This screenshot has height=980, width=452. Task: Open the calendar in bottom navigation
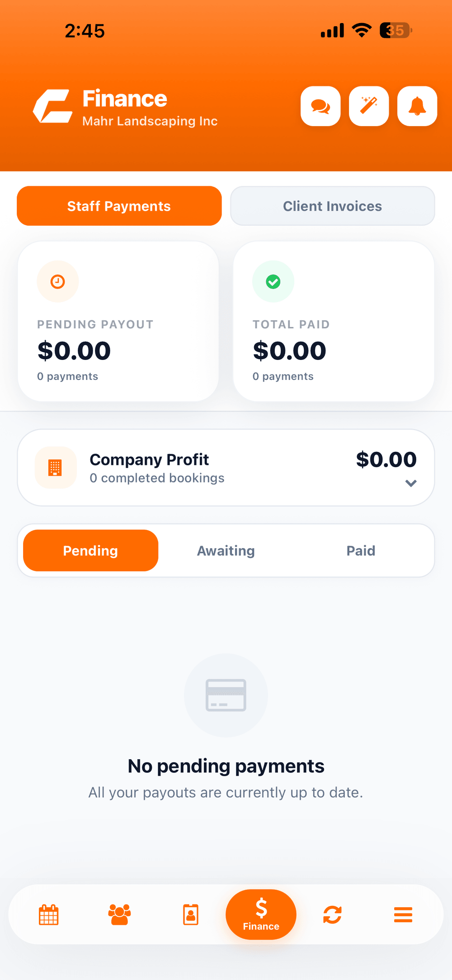49,914
